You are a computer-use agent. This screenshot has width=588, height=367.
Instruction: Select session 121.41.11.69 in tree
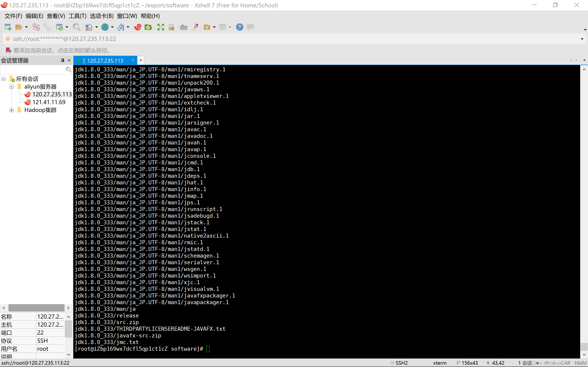[x=49, y=102]
